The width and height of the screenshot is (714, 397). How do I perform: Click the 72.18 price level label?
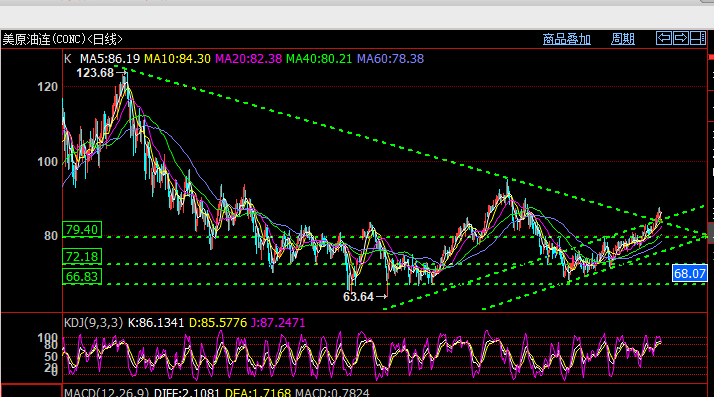coord(82,257)
